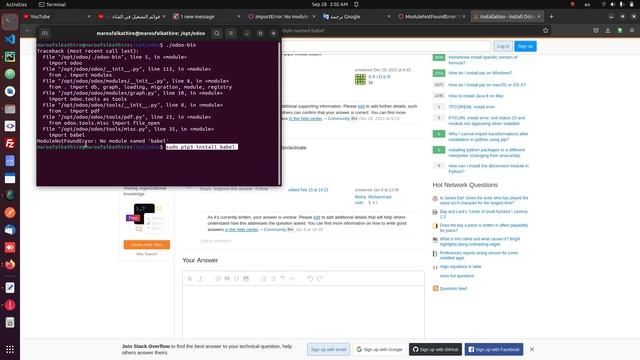This screenshot has width=640, height=360.
Task: Open FileZilla from the dock
Action: click(10, 143)
